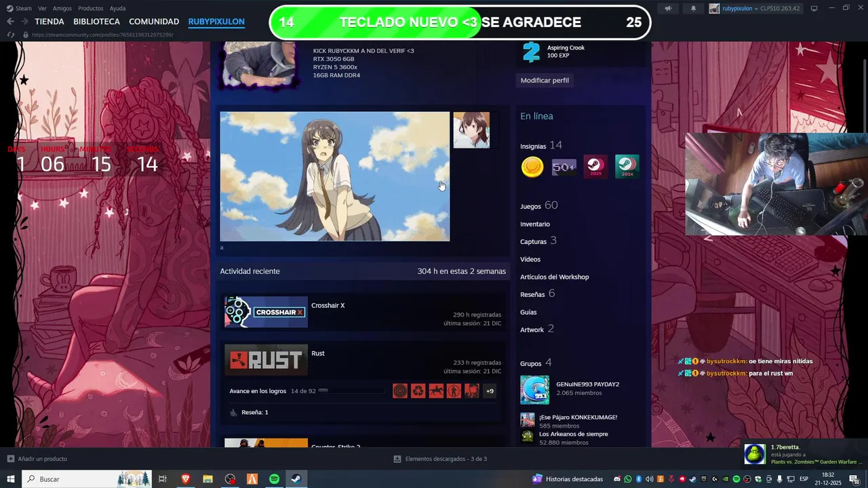The width and height of the screenshot is (868, 488).
Task: Open the Juegos 60 link
Action: [538, 205]
